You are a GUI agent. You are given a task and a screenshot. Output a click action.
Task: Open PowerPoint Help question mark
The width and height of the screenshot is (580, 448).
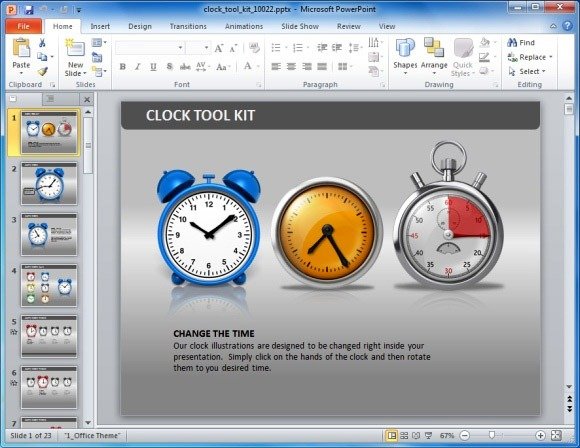click(567, 26)
